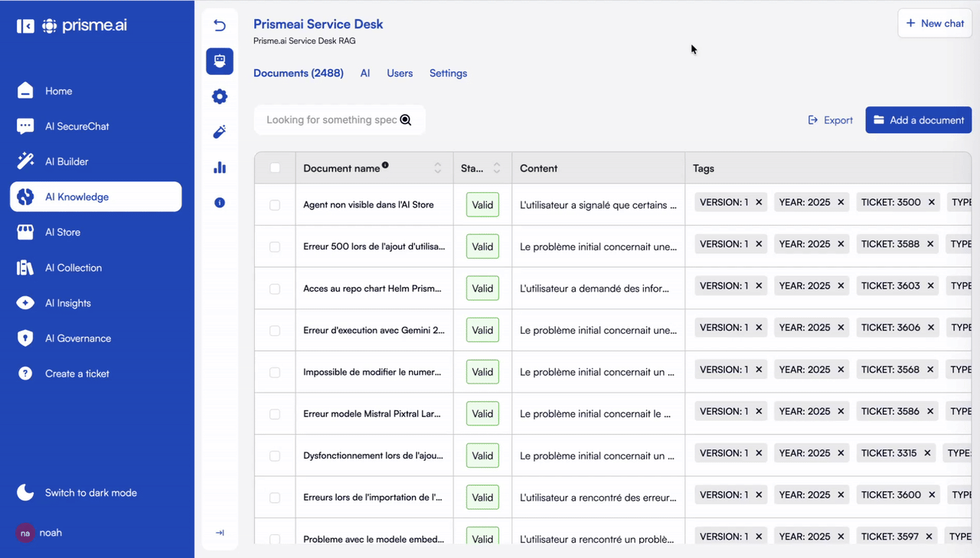Viewport: 980px width, 558px height.
Task: Toggle select-all checkbox in the table header
Action: point(276,168)
